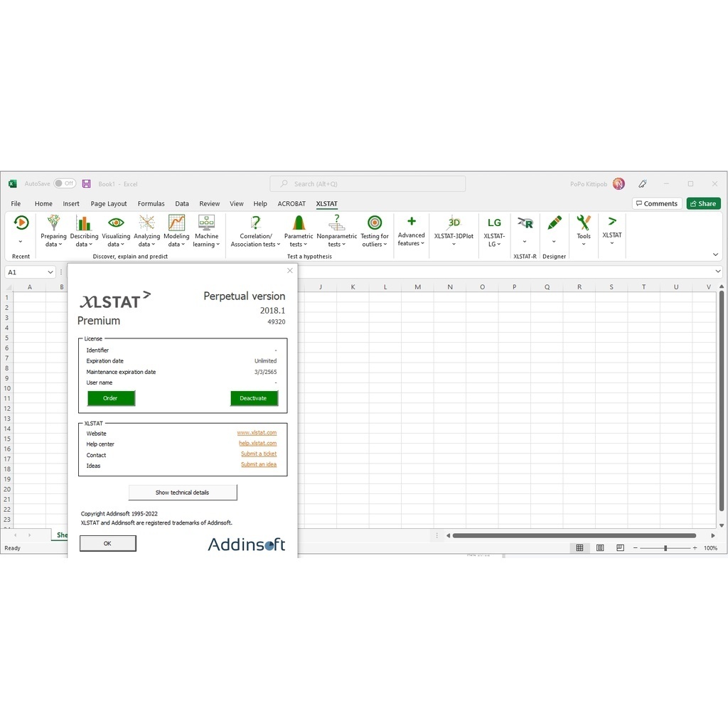Switch to the Formulas tab

tap(151, 203)
